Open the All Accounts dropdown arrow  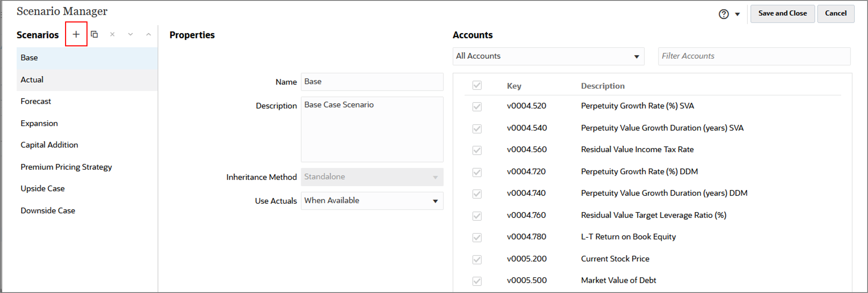[637, 56]
